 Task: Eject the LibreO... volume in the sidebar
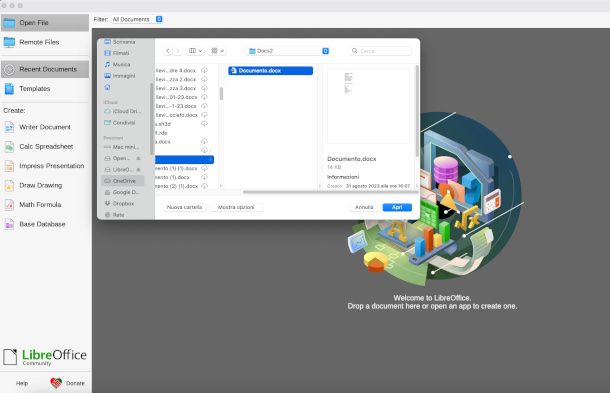coord(138,170)
